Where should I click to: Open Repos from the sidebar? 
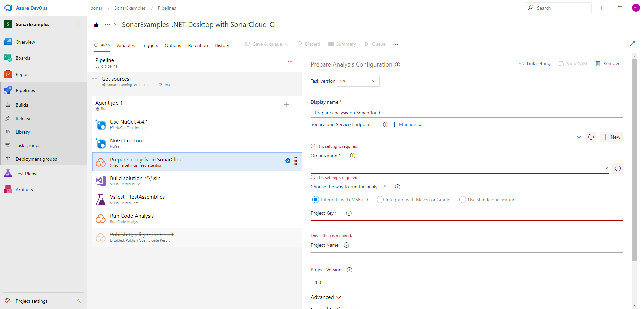tap(22, 74)
